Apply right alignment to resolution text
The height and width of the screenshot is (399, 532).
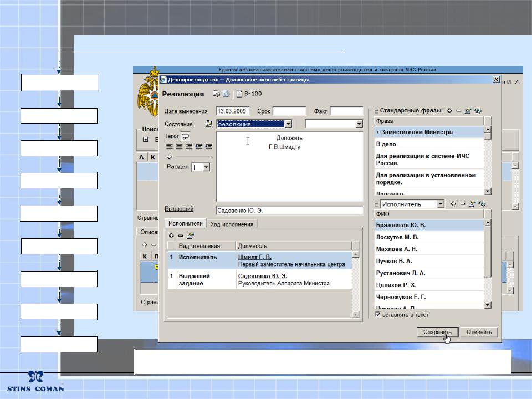pyautogui.click(x=189, y=146)
